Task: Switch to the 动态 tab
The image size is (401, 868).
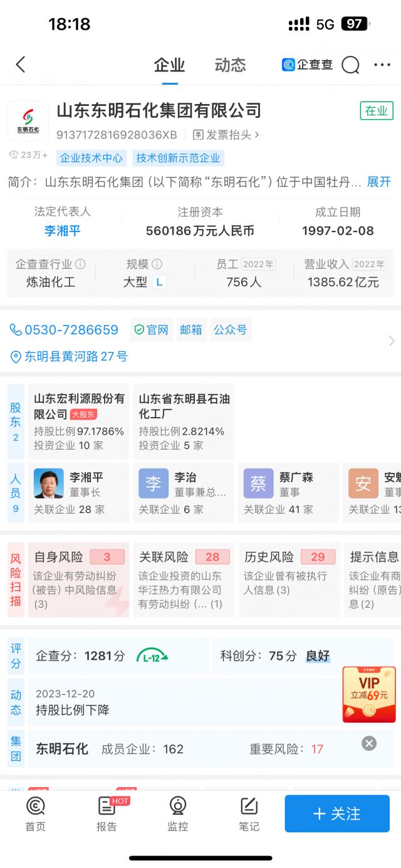Action: pos(230,65)
